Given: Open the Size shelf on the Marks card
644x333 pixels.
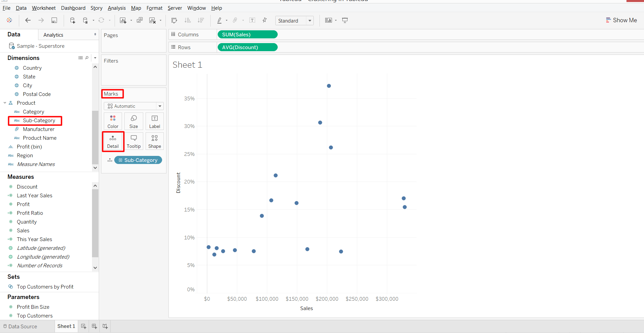Looking at the screenshot, I should [133, 121].
